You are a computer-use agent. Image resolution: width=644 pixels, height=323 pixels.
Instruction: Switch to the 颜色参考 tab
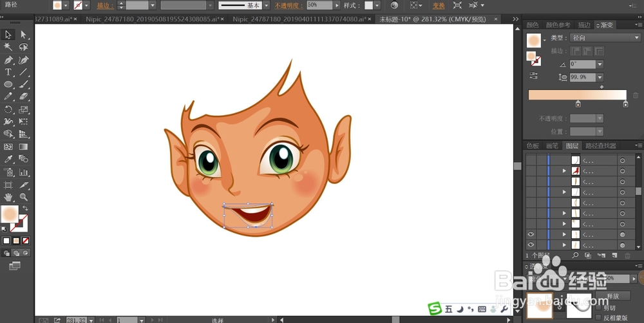click(x=558, y=25)
